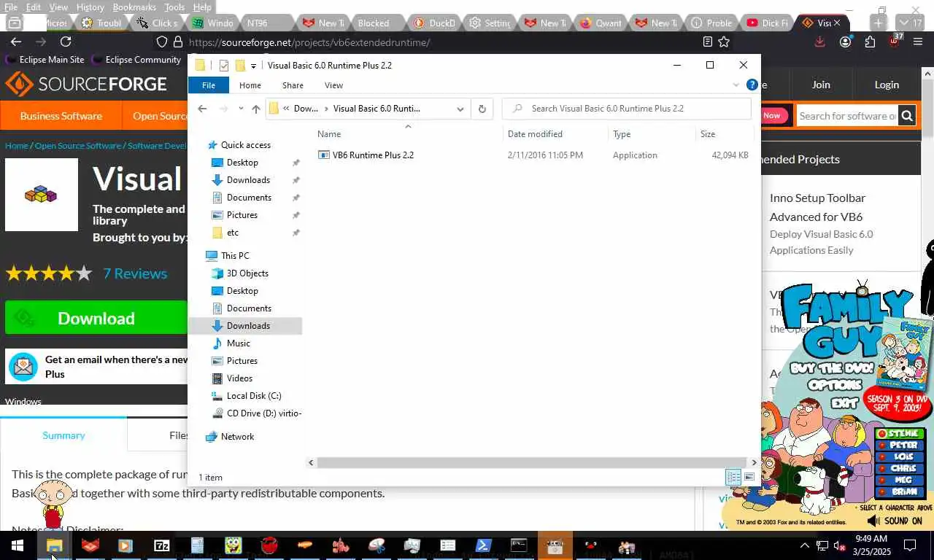Viewport: 934px width, 560px height.
Task: Select Chris character option in ad
Action: click(x=898, y=468)
